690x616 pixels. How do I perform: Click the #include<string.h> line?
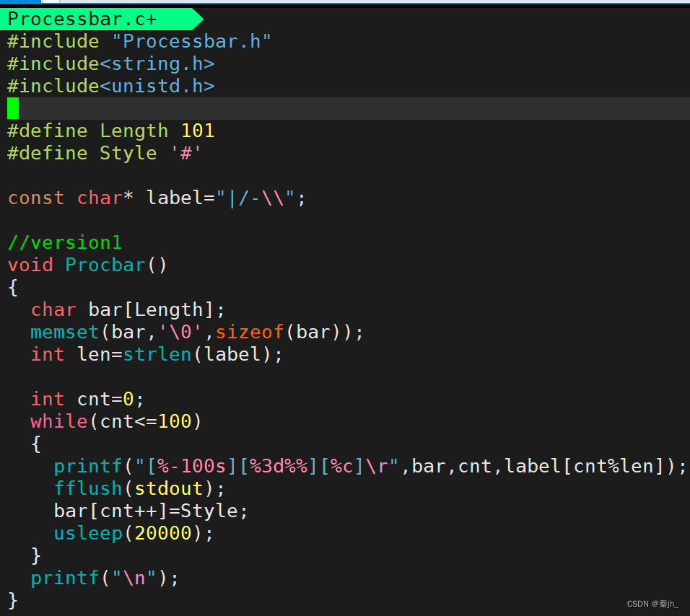[x=111, y=64]
